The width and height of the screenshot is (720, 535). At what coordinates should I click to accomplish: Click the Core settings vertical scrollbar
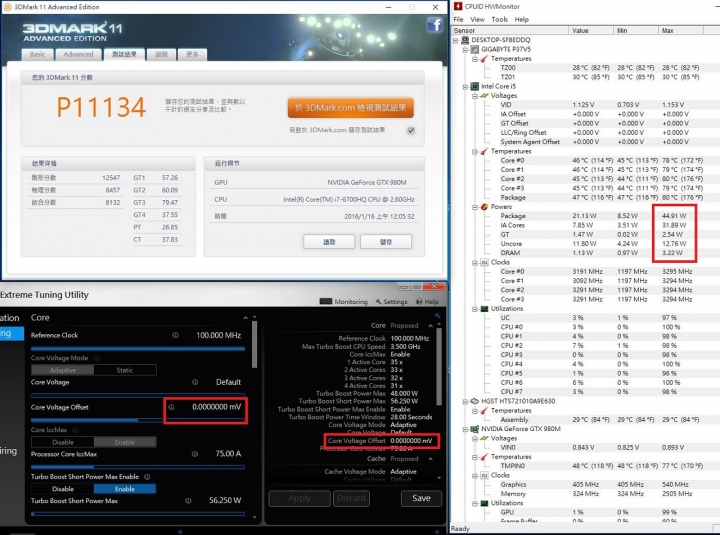point(254,344)
